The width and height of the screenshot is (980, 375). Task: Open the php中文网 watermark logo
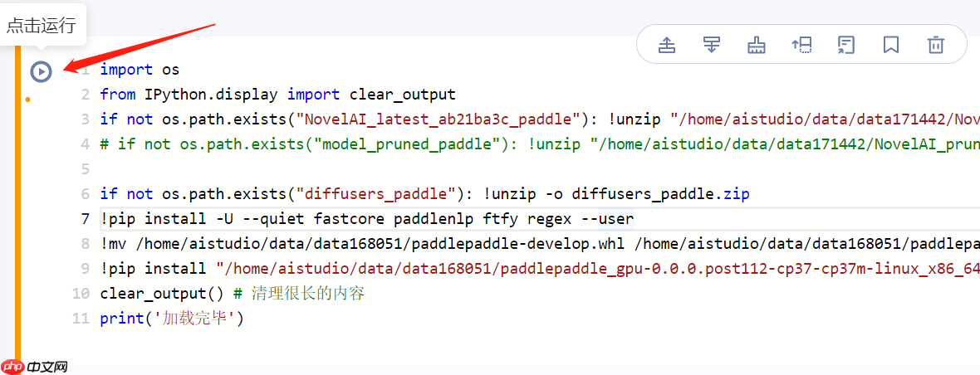point(35,366)
